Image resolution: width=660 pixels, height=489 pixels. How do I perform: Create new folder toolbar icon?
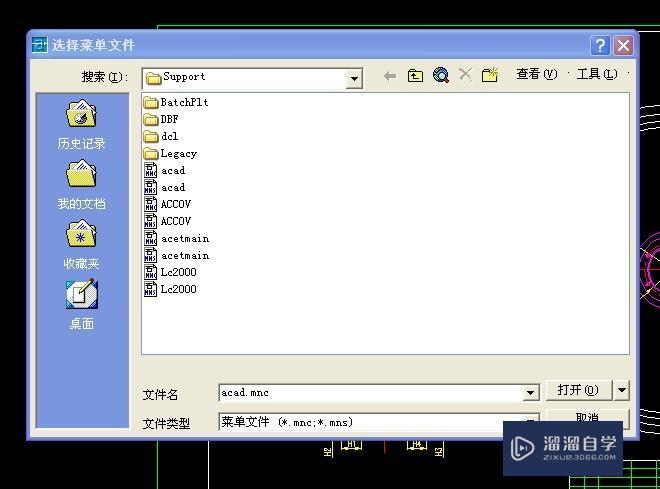point(490,75)
